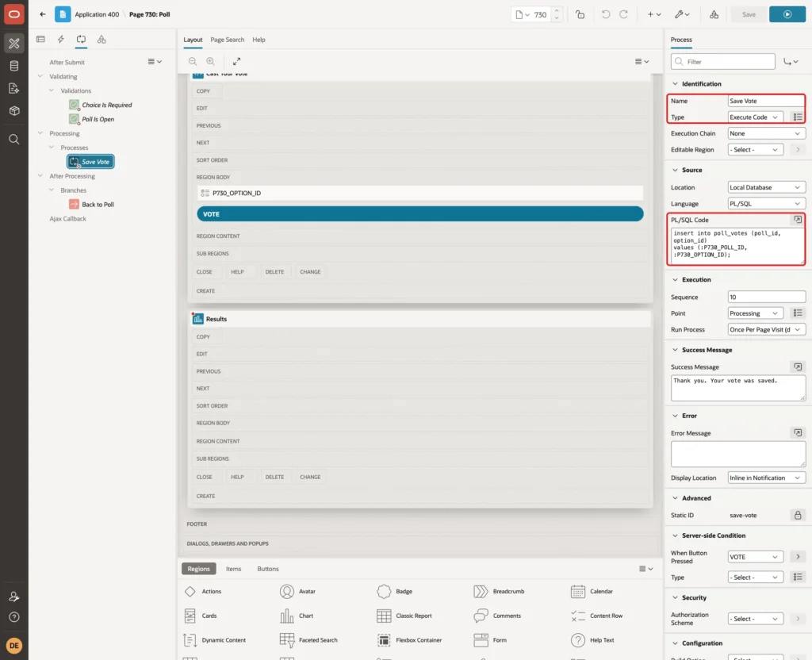Open the Language PL/SQL dropdown

click(766, 204)
